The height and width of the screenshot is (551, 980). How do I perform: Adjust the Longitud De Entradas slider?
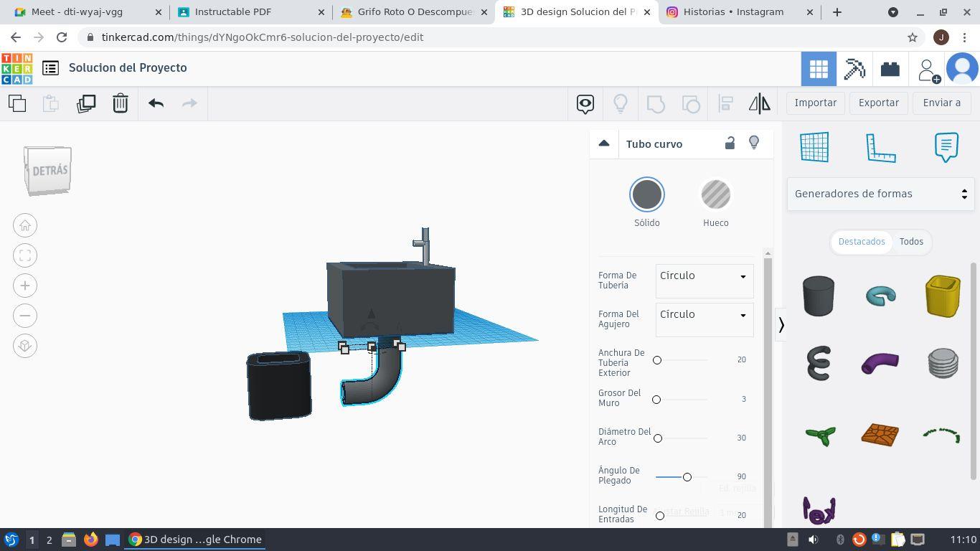tap(660, 516)
